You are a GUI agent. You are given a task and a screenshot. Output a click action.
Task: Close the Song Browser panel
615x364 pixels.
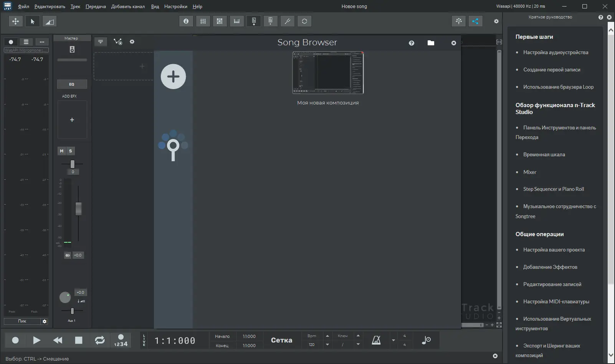[454, 43]
